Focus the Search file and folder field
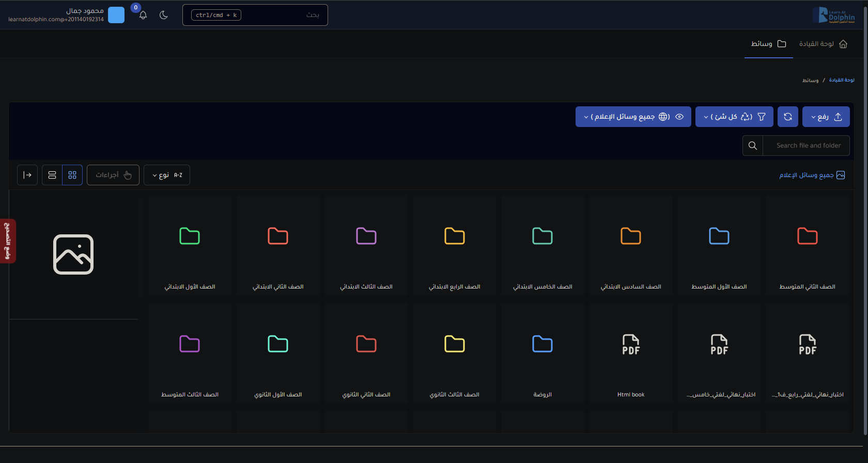 point(808,146)
